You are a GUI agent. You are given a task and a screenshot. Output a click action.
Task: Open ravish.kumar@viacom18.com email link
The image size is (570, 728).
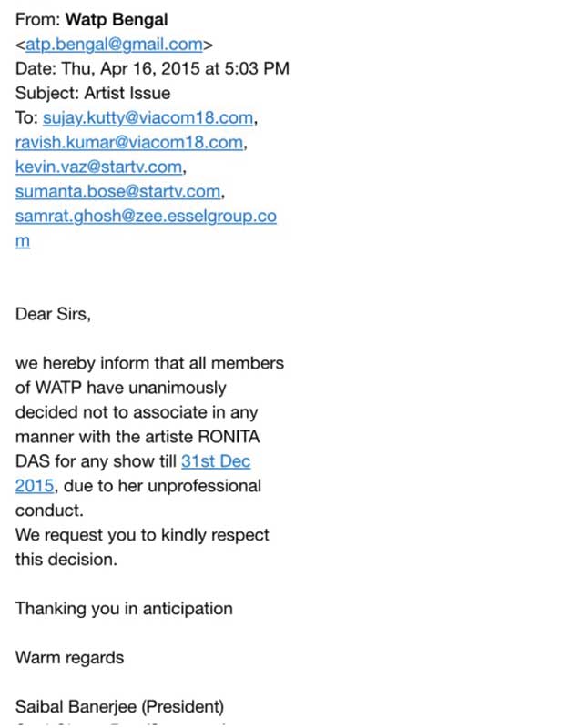129,143
